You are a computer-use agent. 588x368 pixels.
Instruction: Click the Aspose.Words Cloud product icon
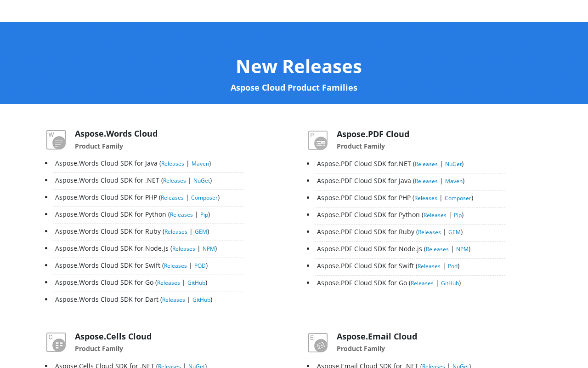pyautogui.click(x=56, y=140)
